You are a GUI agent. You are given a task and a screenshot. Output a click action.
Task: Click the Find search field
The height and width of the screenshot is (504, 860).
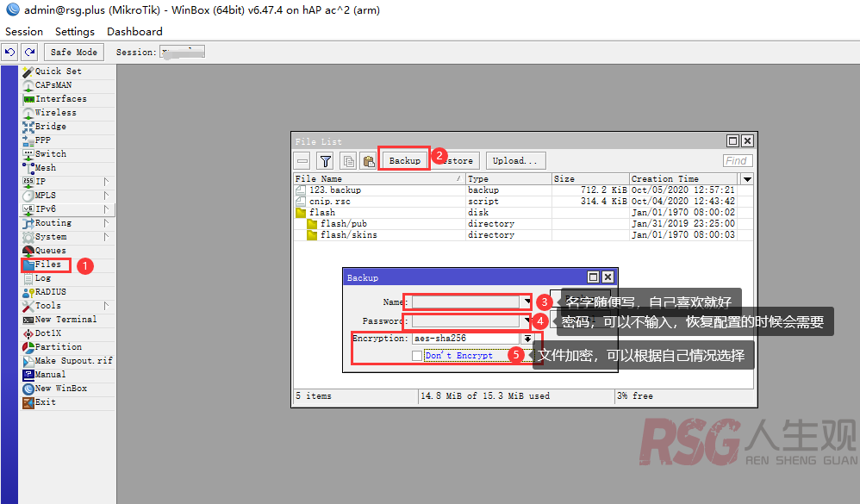pyautogui.click(x=738, y=161)
